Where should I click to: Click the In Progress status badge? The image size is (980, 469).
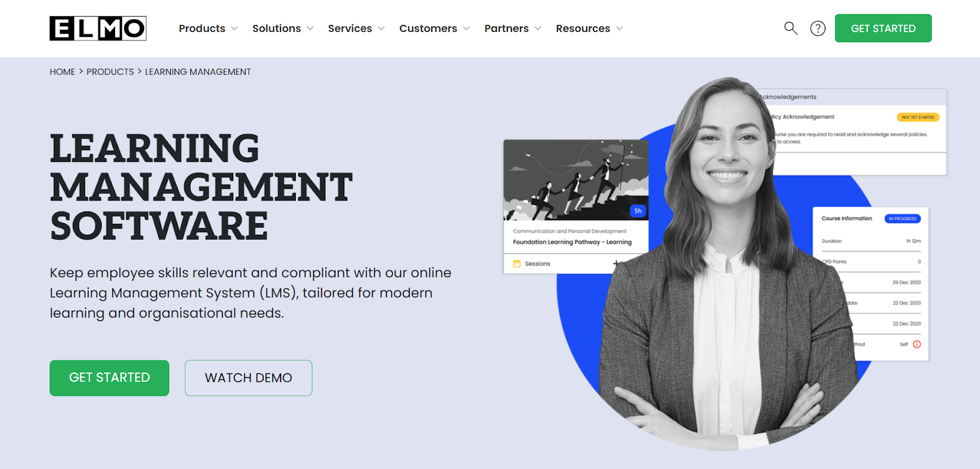tap(902, 219)
